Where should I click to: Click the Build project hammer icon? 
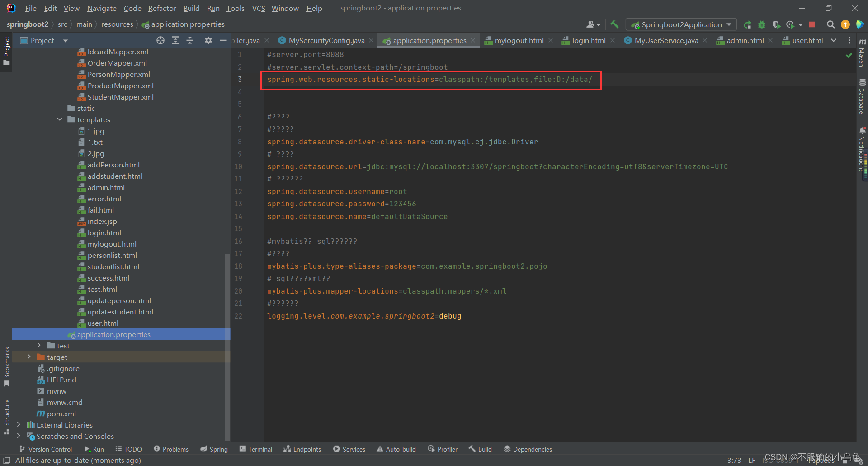[x=614, y=24]
